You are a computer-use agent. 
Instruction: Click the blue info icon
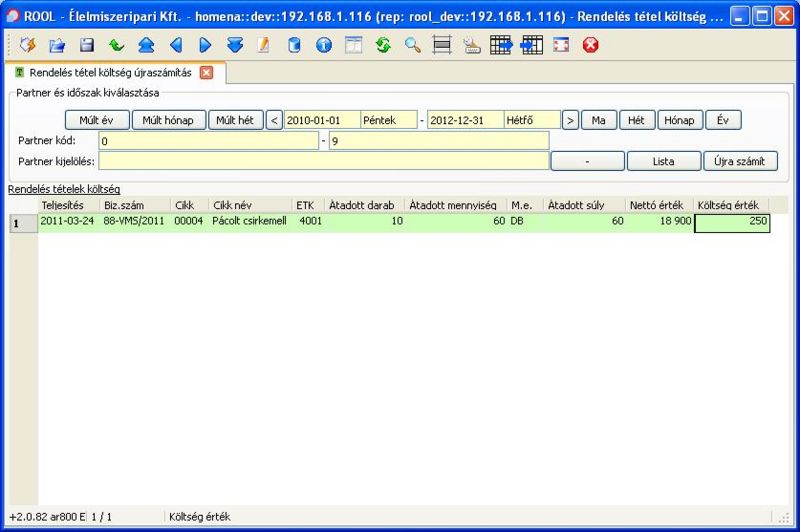point(323,45)
